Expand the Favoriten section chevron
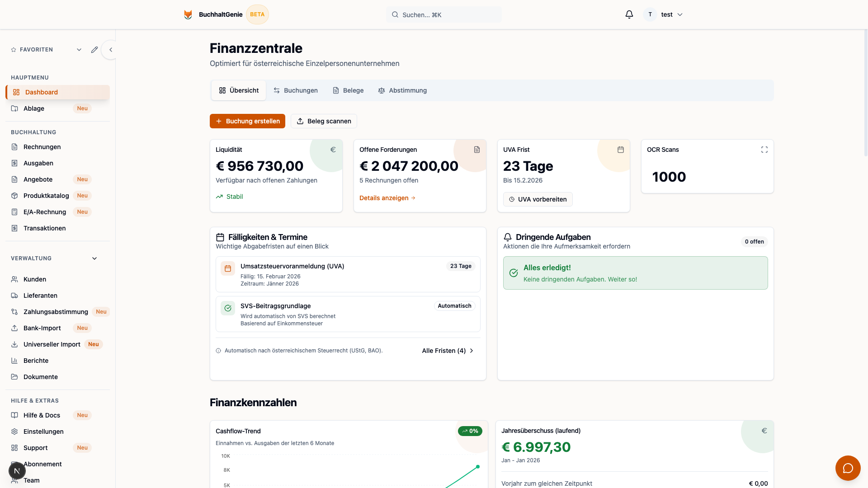Image resolution: width=868 pixels, height=488 pixels. pyautogui.click(x=79, y=50)
